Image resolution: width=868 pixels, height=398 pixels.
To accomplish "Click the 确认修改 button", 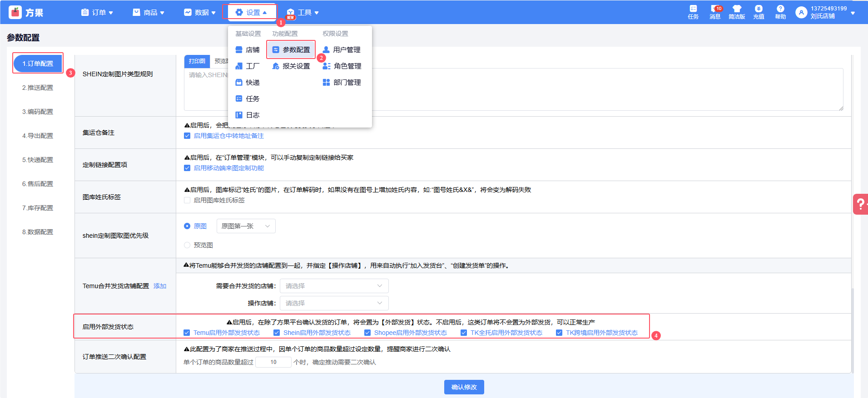I will [x=464, y=387].
